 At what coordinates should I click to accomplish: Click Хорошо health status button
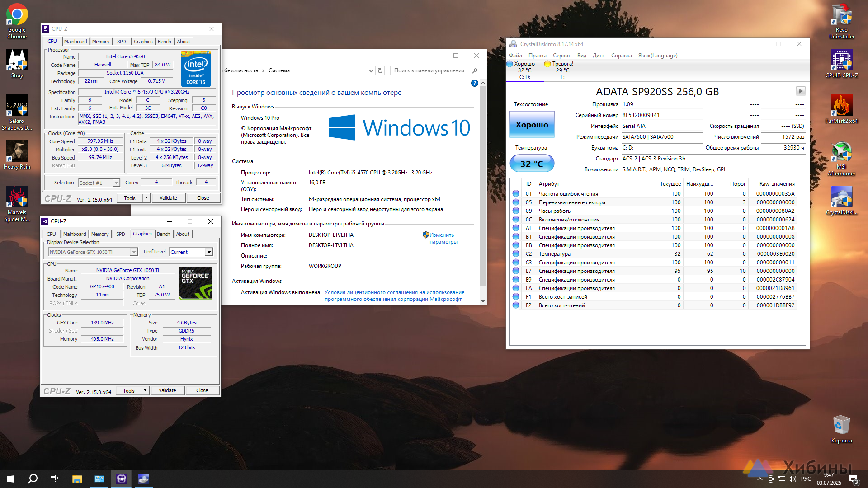click(x=532, y=125)
